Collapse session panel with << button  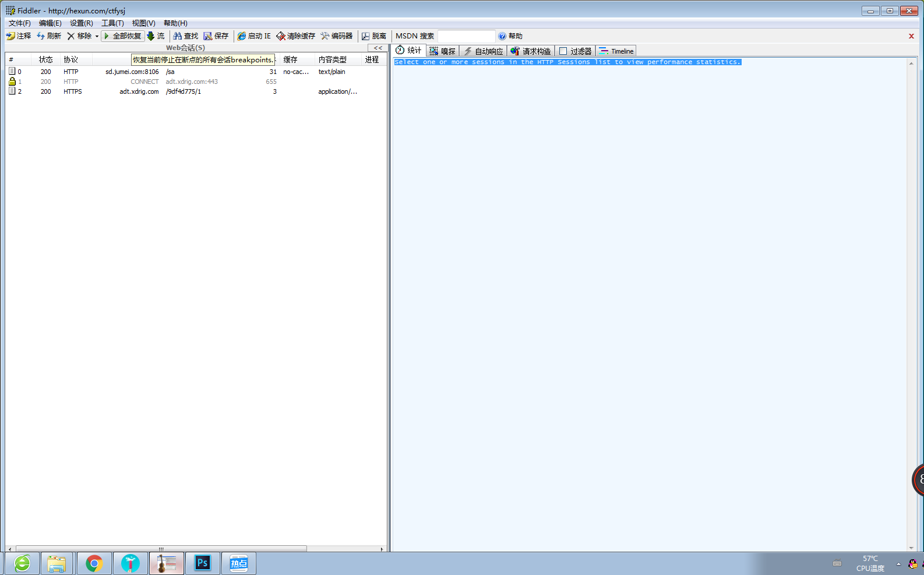[378, 48]
